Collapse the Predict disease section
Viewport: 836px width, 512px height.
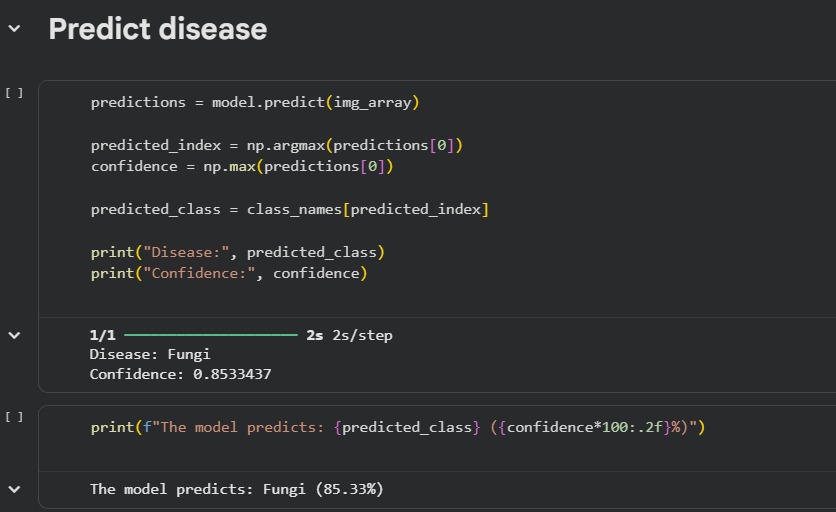[x=14, y=28]
